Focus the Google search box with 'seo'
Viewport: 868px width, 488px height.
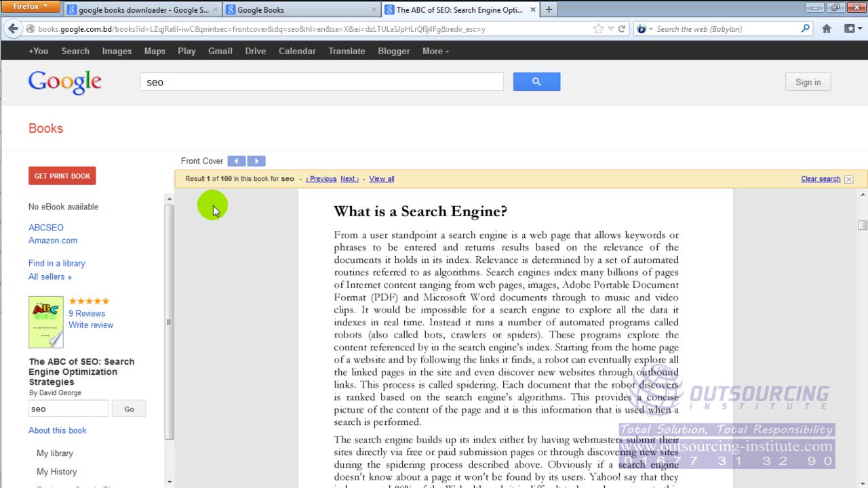click(x=322, y=82)
